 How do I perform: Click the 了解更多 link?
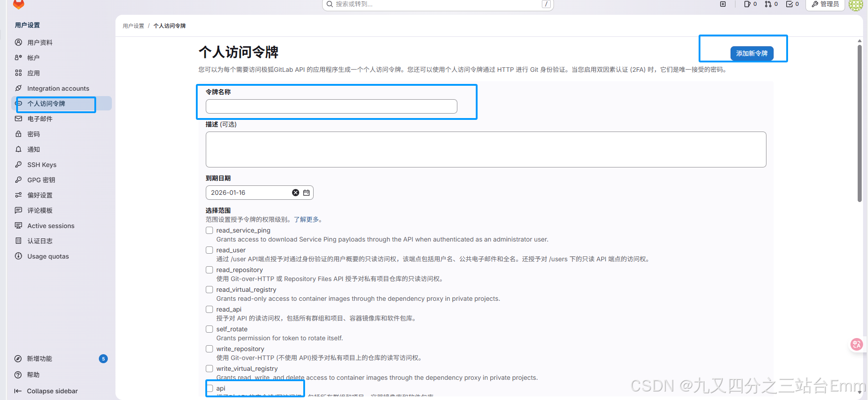pos(307,220)
